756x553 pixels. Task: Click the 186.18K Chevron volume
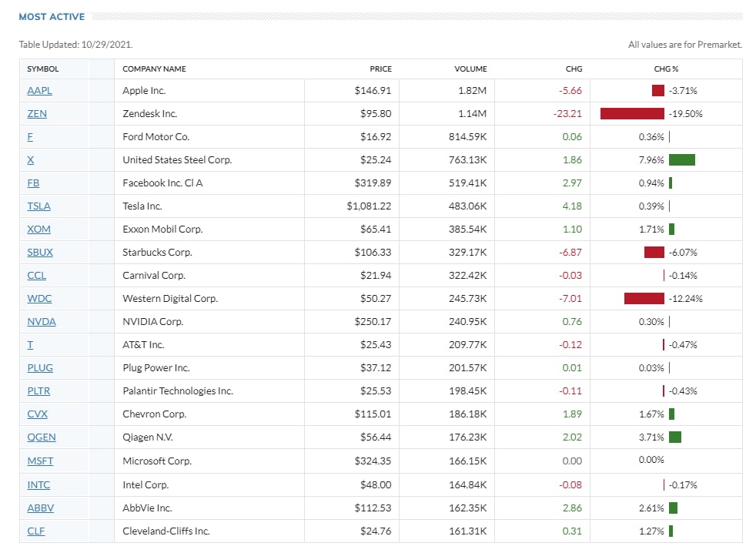tap(467, 414)
